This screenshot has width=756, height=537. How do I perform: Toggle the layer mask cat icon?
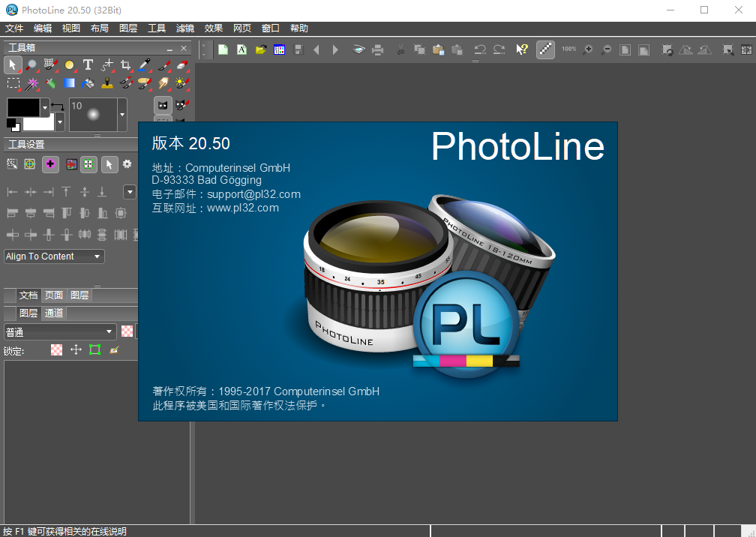point(163,105)
